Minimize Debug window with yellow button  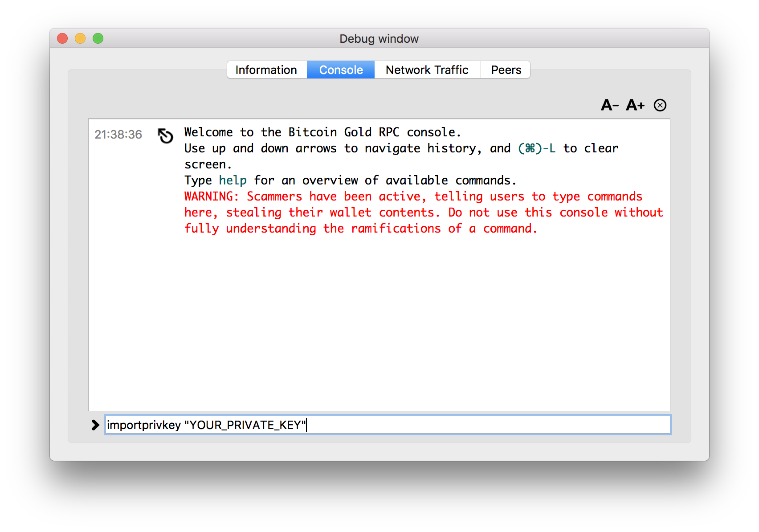[80, 39]
